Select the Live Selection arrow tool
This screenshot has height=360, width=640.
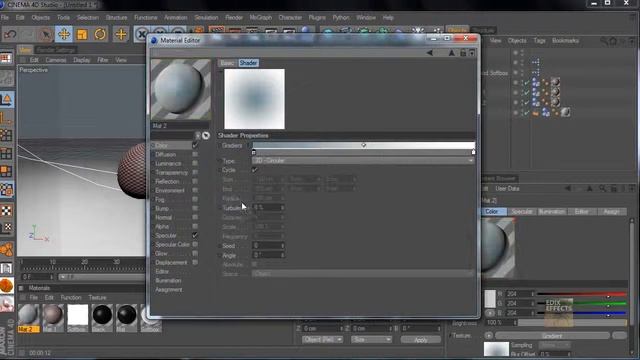point(46,34)
